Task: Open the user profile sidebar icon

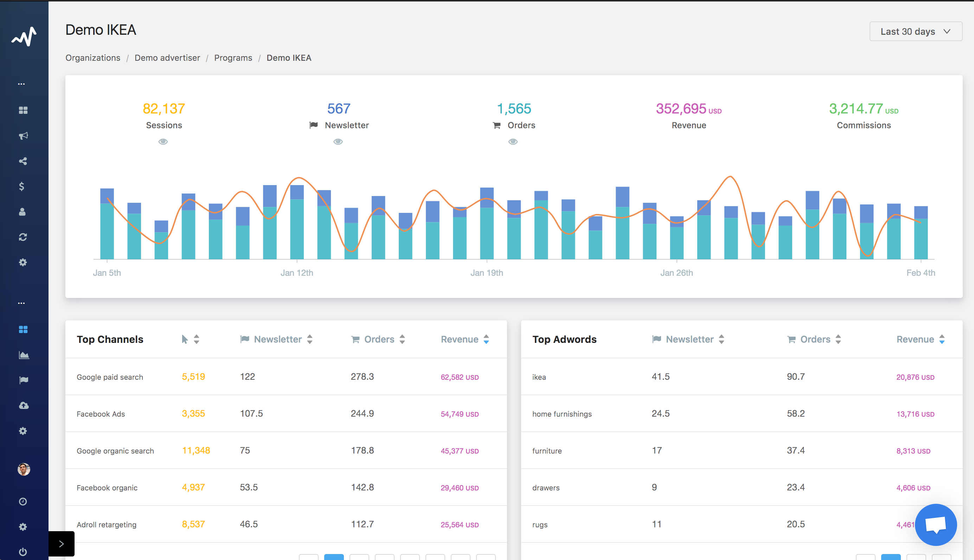Action: (x=22, y=212)
